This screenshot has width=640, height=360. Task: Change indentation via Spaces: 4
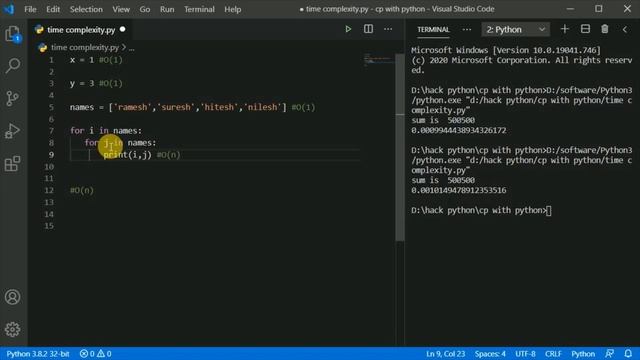coord(490,353)
